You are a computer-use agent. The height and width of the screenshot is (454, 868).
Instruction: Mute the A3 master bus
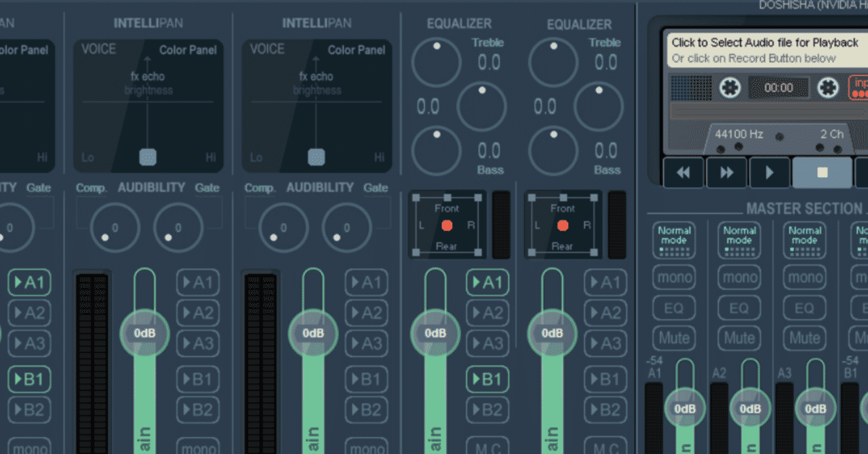(x=804, y=338)
